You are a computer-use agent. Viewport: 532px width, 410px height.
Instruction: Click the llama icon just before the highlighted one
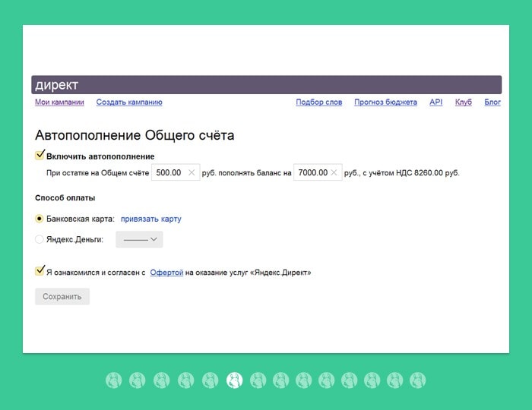pyautogui.click(x=211, y=380)
